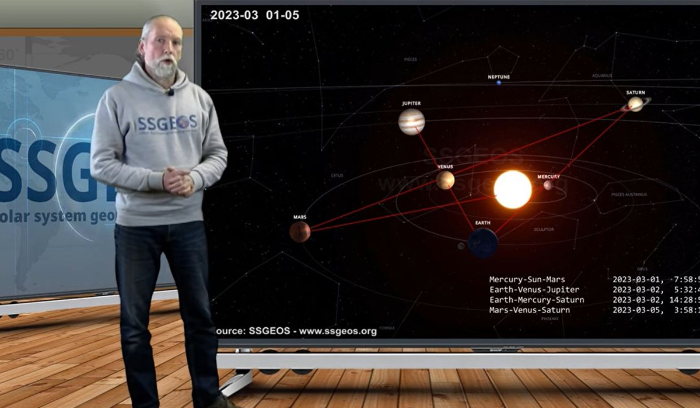Click the SSGEOS logo on the hoodie

click(x=166, y=123)
